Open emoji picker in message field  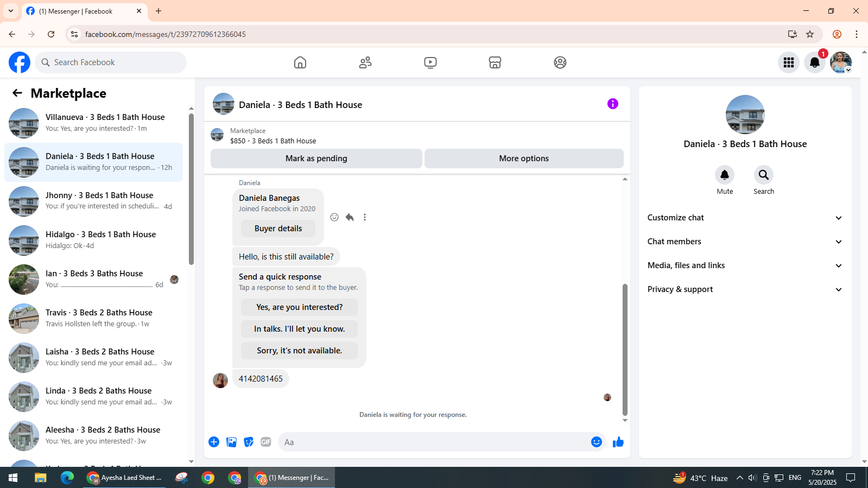pyautogui.click(x=597, y=442)
